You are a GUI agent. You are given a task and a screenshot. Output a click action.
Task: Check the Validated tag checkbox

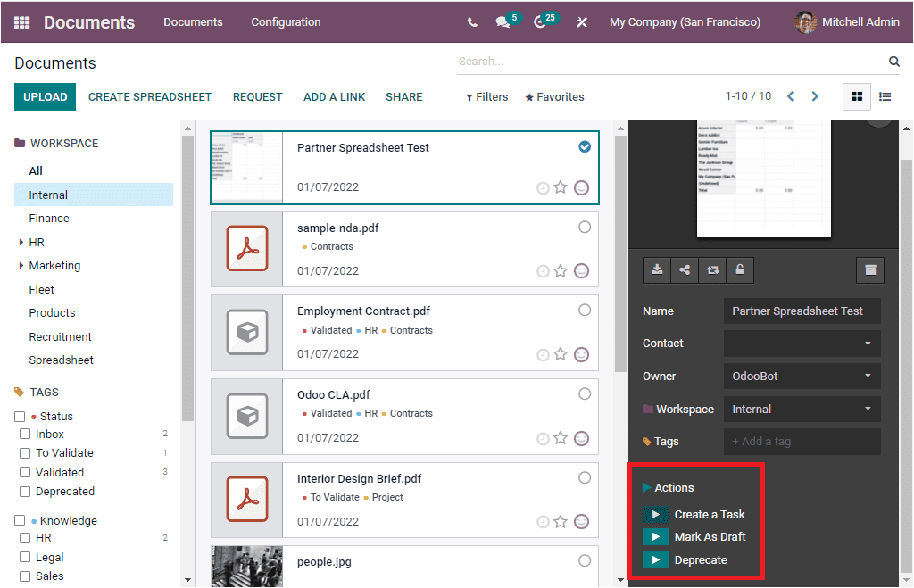[x=25, y=473]
